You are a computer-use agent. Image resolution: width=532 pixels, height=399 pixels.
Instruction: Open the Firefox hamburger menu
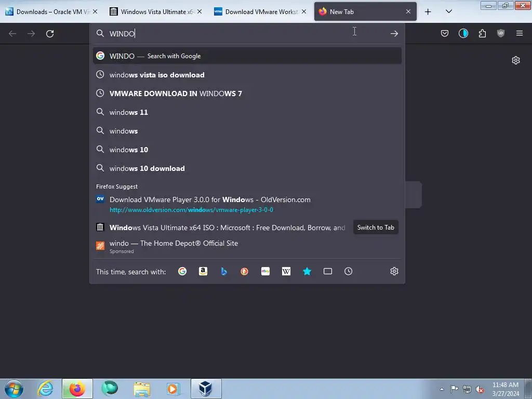click(519, 33)
